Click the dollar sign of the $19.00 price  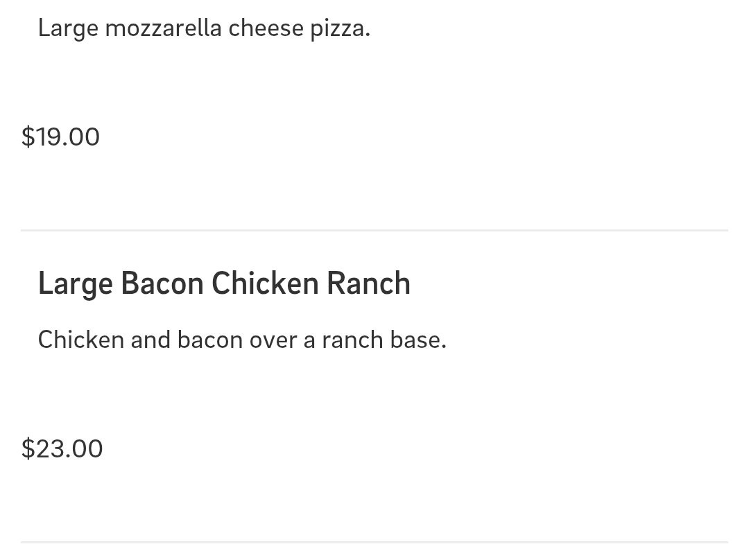point(28,137)
